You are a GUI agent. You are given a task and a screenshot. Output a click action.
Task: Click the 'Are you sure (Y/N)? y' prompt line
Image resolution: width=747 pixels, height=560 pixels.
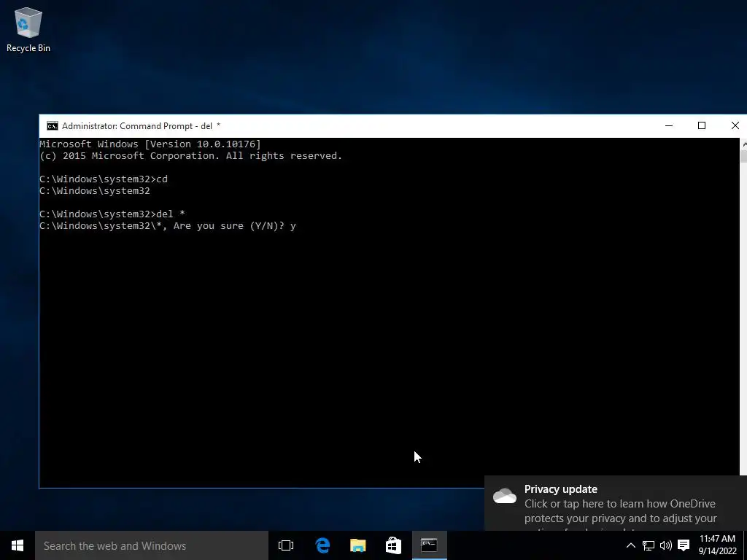(168, 226)
